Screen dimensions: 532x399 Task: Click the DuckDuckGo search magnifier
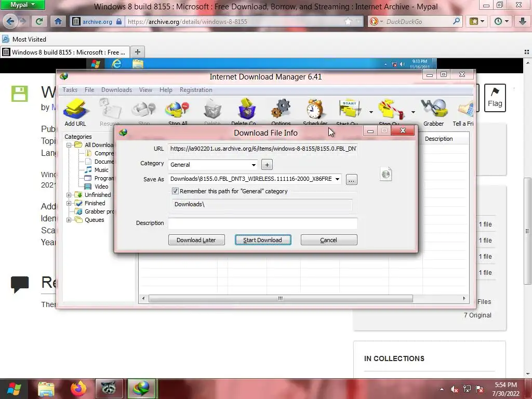456,21
